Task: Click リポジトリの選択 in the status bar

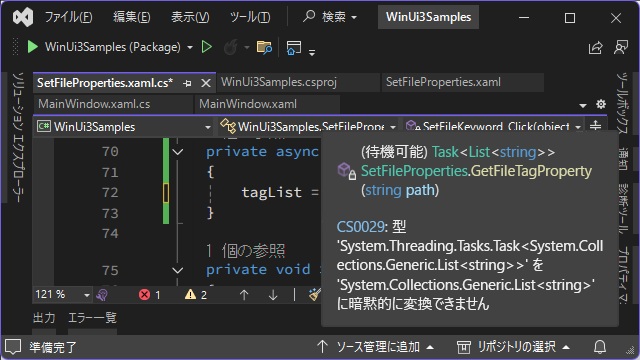Action: 513,347
